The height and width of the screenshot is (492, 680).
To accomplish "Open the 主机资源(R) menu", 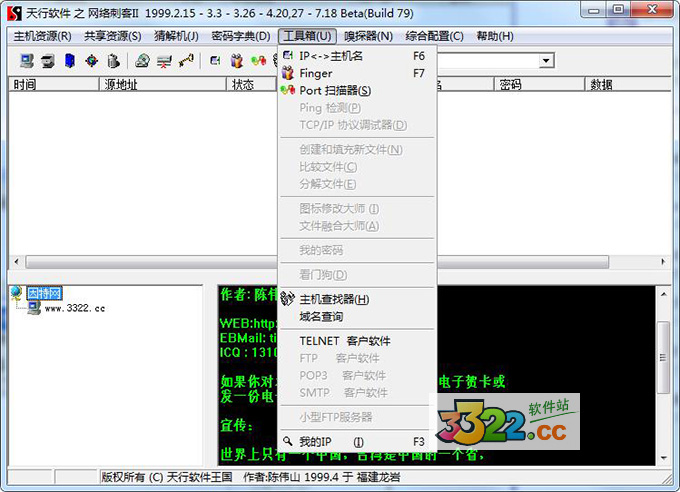I will coord(42,36).
